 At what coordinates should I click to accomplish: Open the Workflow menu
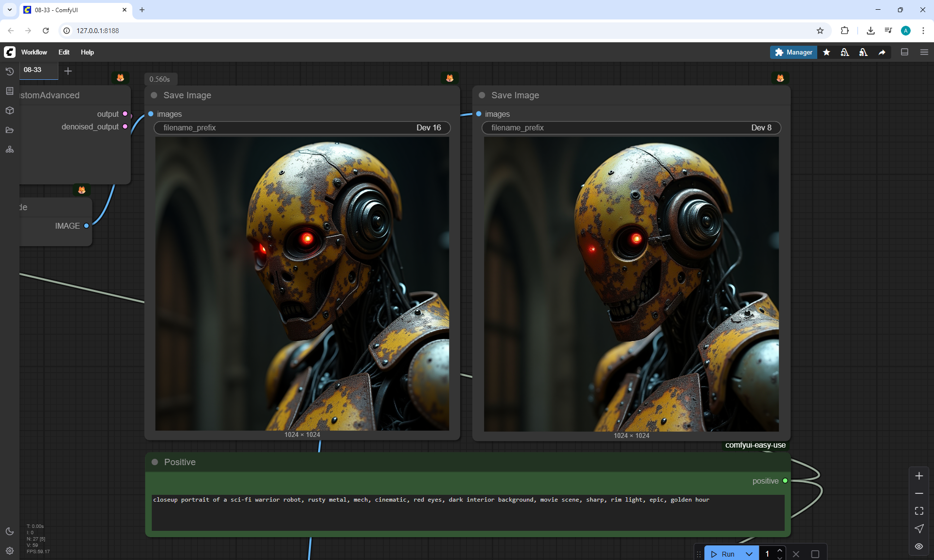pos(34,52)
